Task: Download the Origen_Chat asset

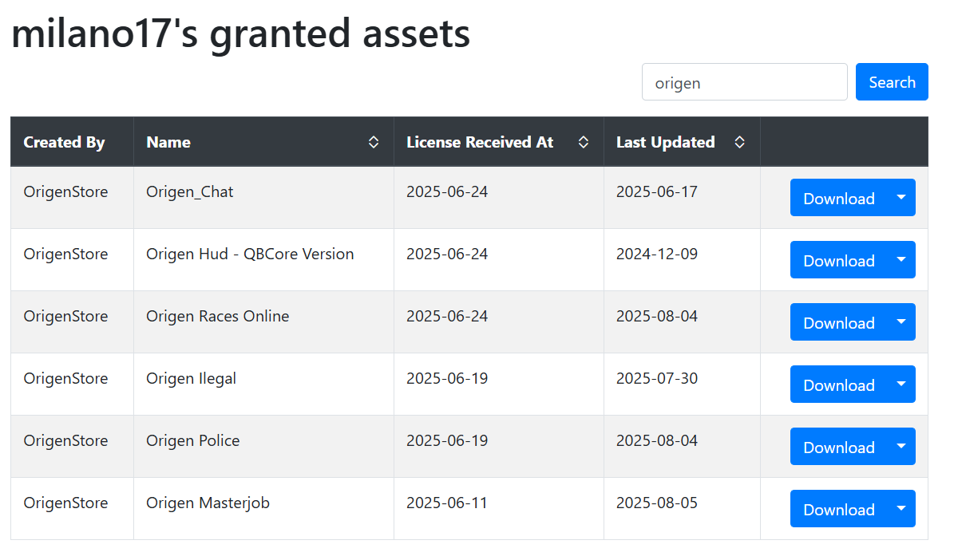Action: [839, 198]
